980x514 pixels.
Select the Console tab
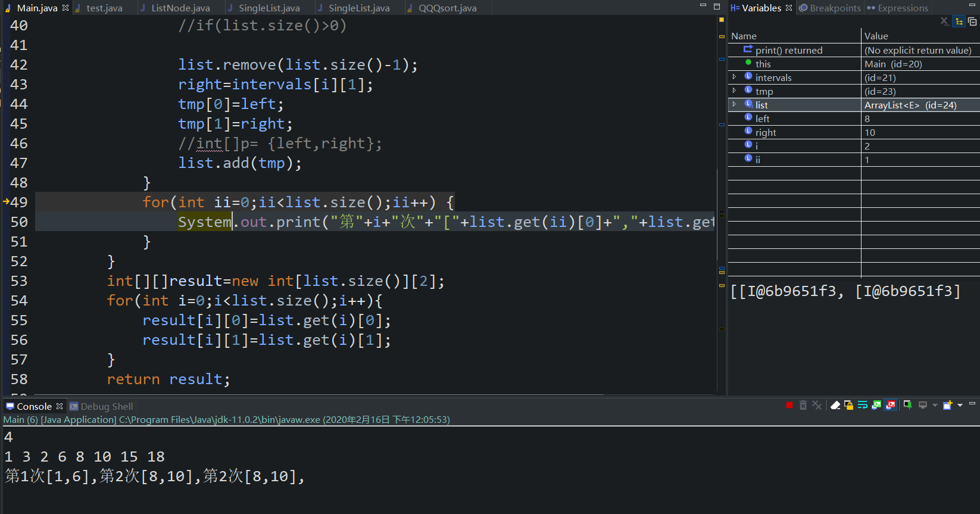(x=34, y=406)
